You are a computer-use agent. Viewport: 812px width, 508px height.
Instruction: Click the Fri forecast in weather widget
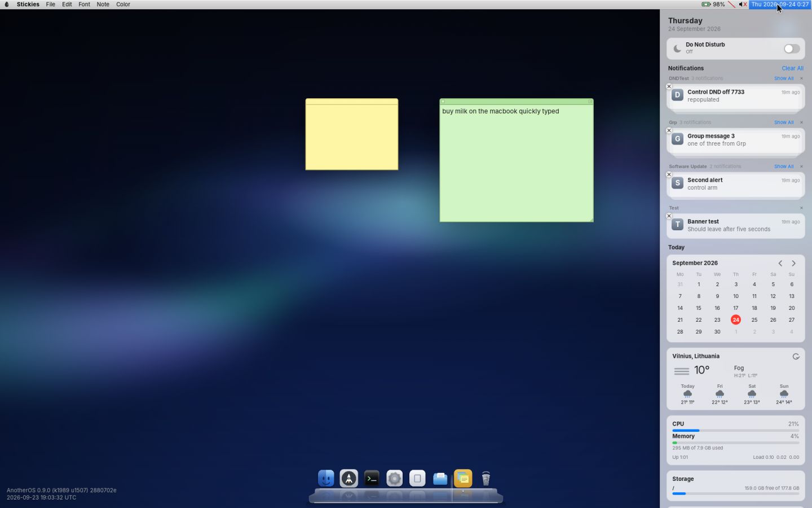pos(720,394)
